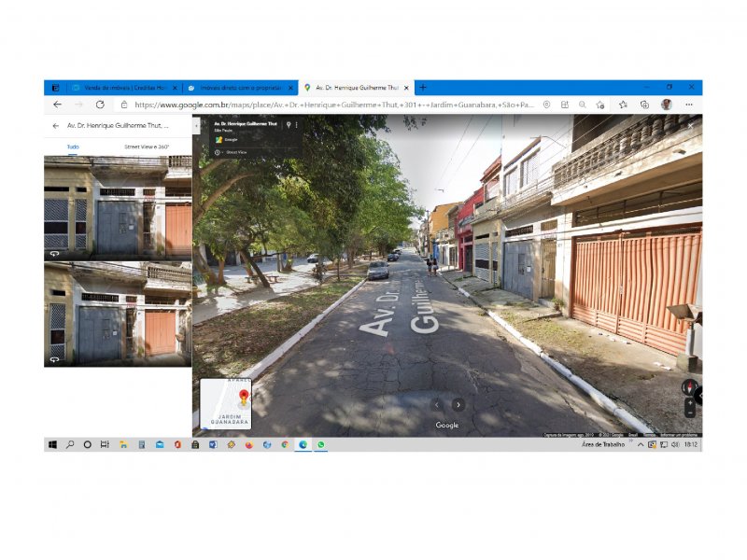Open Edge Collections icon in toolbar
The image size is (747, 560).
[x=644, y=105]
